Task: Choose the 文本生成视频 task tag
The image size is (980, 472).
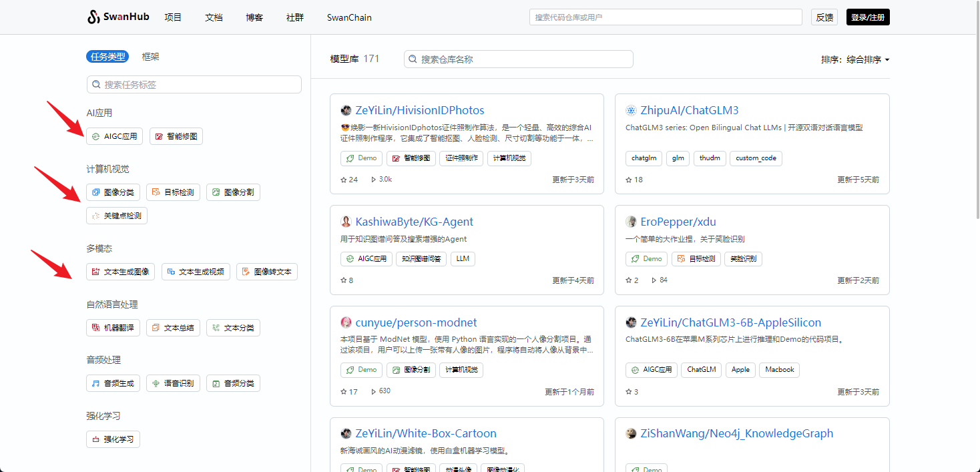Action: pyautogui.click(x=196, y=272)
